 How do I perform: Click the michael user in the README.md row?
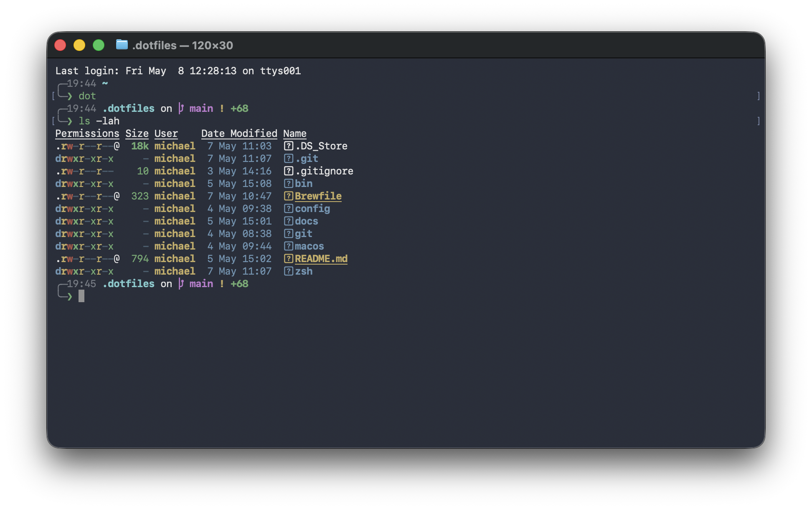[x=175, y=259]
